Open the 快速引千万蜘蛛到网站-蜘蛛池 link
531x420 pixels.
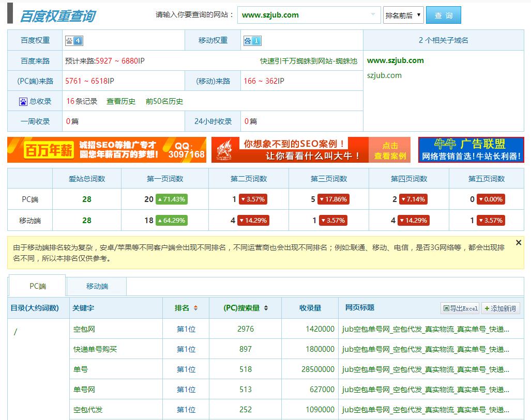pyautogui.click(x=309, y=61)
